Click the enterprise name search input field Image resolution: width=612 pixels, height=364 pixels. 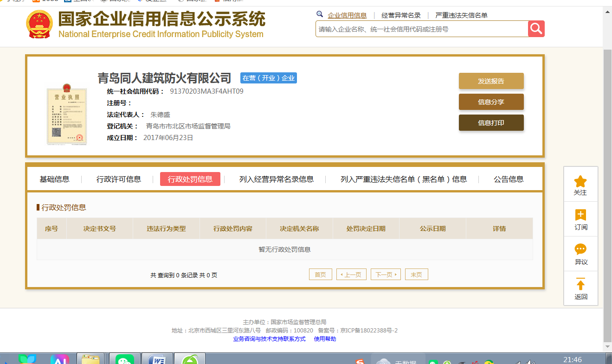(x=421, y=29)
